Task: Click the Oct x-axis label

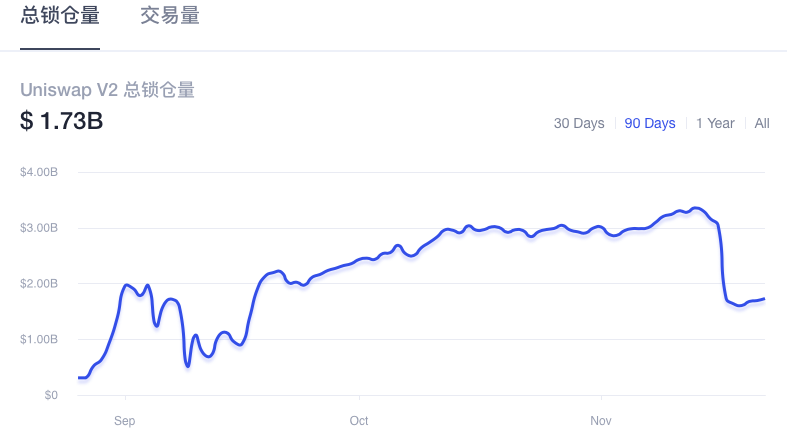Action: click(x=359, y=420)
